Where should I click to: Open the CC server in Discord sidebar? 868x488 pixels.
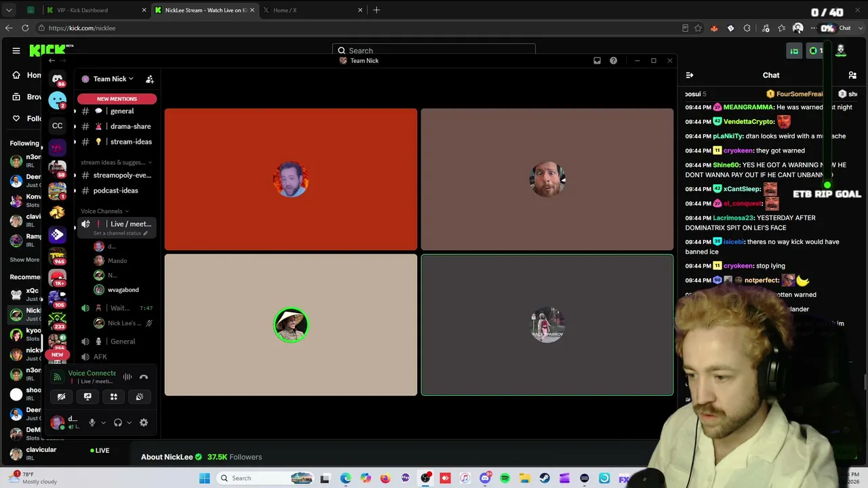(x=58, y=125)
